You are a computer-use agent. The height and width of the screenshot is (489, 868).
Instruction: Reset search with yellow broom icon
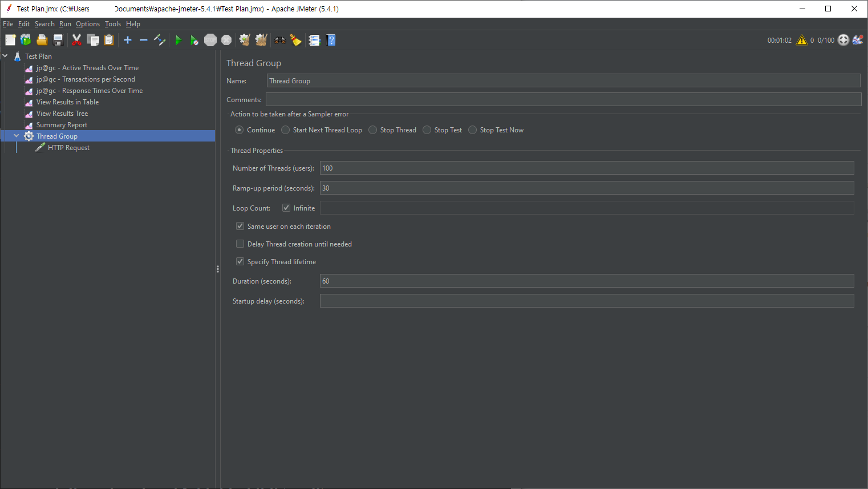point(295,40)
